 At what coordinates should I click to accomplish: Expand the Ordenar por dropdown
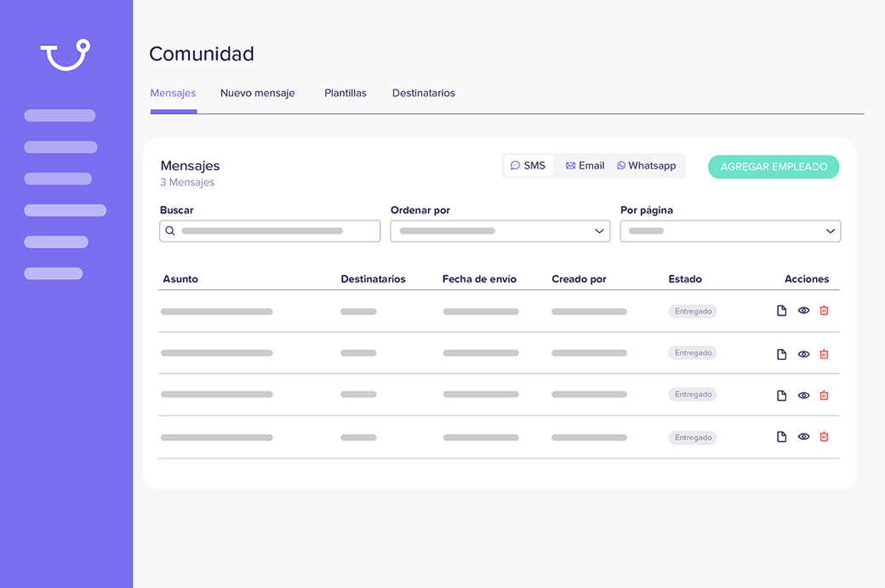(500, 231)
